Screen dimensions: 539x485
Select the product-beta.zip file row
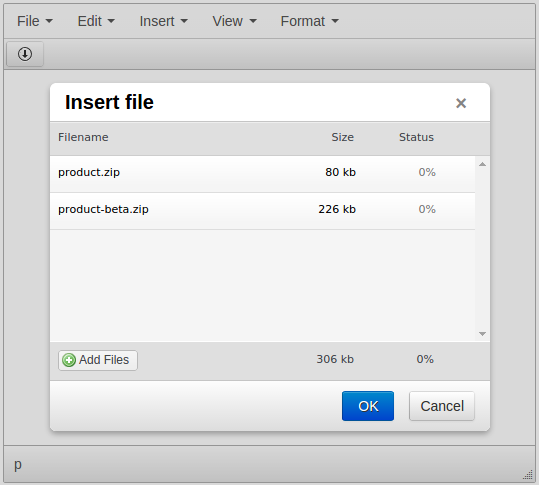262,211
